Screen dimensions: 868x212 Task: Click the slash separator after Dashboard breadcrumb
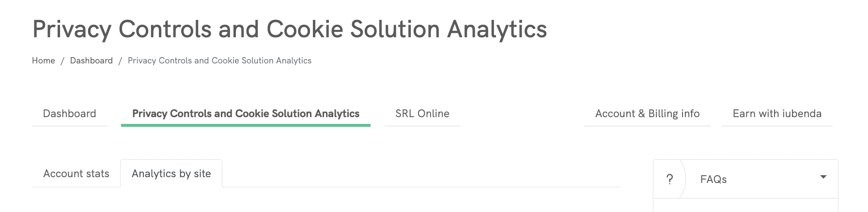pyautogui.click(x=120, y=61)
